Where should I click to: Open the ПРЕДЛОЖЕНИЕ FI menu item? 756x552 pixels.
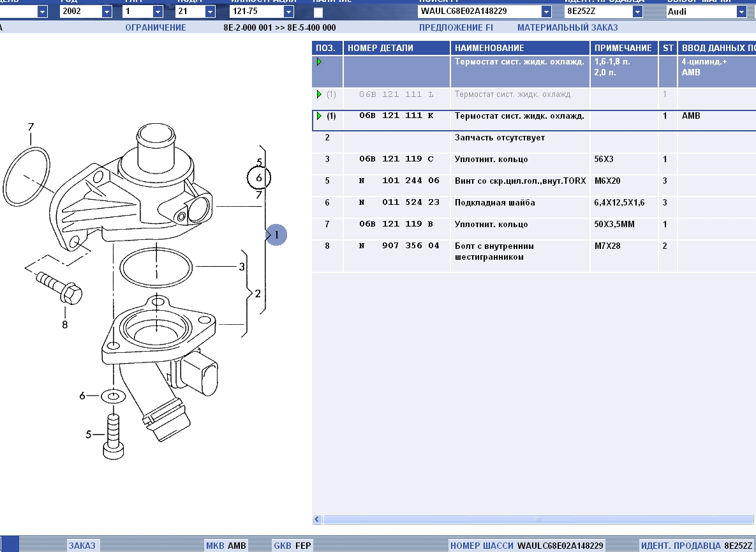[456, 27]
